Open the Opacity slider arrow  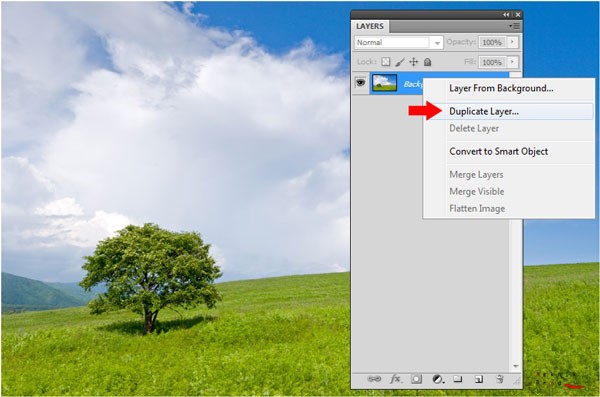tap(512, 42)
